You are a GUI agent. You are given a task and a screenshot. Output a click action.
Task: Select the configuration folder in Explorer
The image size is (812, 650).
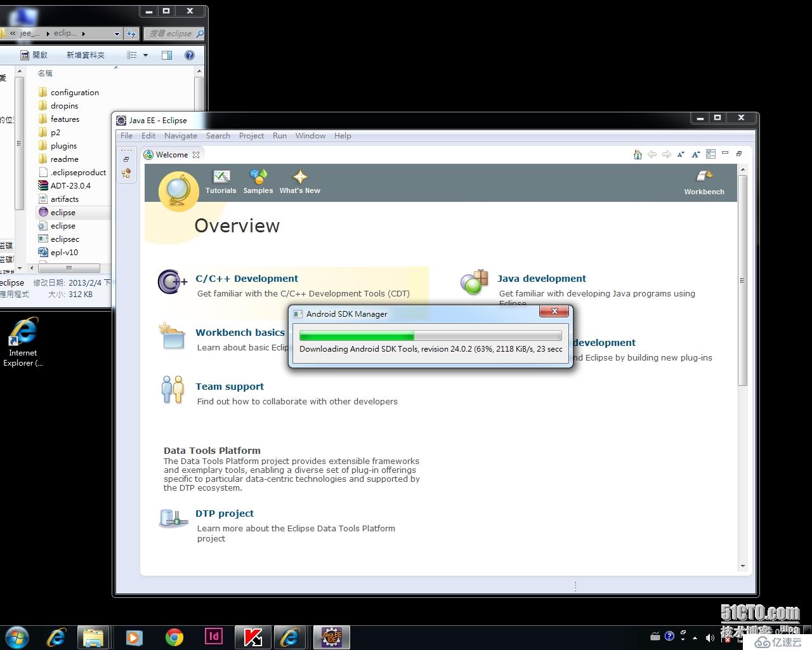pyautogui.click(x=69, y=93)
